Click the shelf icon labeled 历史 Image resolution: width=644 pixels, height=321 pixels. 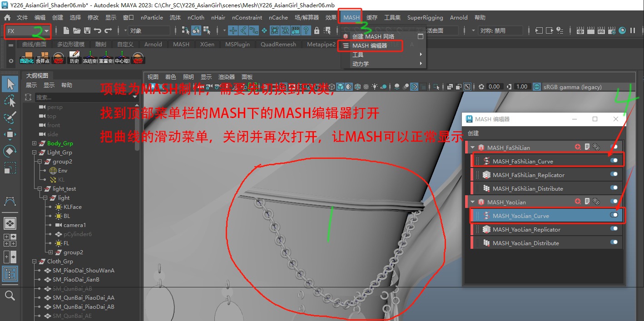[x=74, y=57]
